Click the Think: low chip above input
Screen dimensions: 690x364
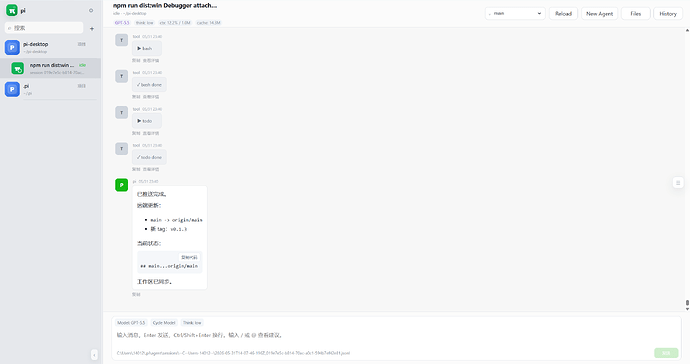pos(192,323)
